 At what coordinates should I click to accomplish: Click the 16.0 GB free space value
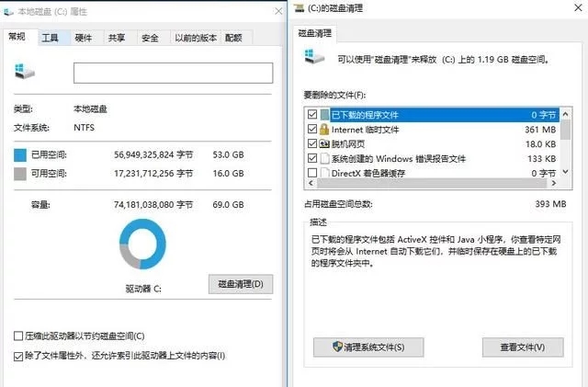click(228, 174)
